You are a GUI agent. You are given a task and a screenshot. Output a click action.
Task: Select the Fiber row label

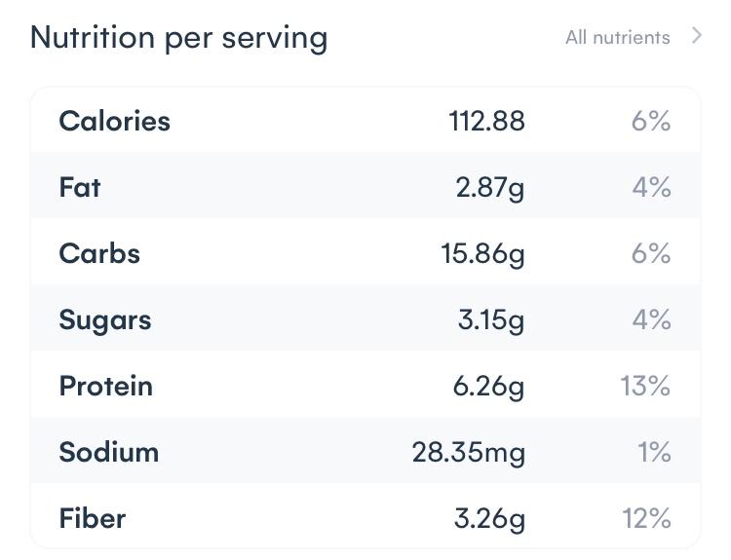pos(93,518)
